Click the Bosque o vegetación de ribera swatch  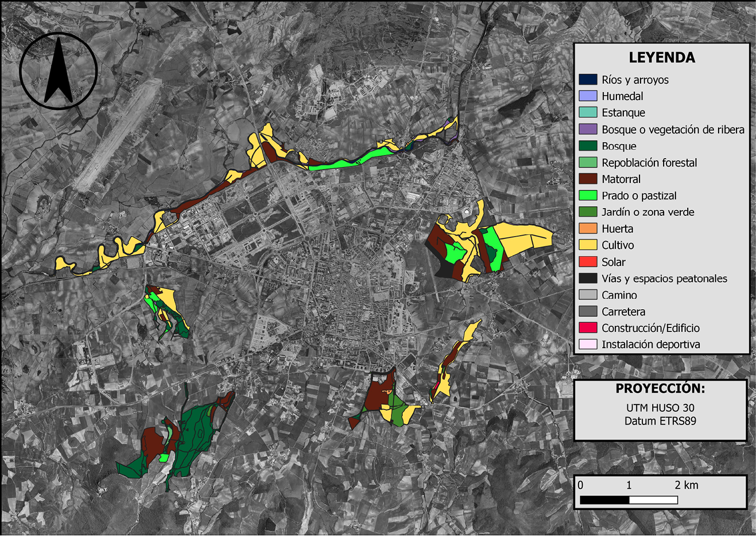click(x=588, y=129)
